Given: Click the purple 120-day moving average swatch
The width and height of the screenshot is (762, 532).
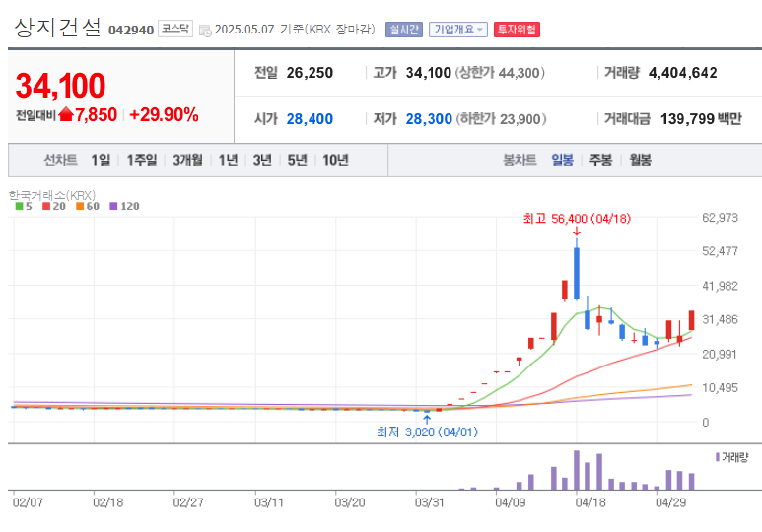Looking at the screenshot, I should (113, 206).
